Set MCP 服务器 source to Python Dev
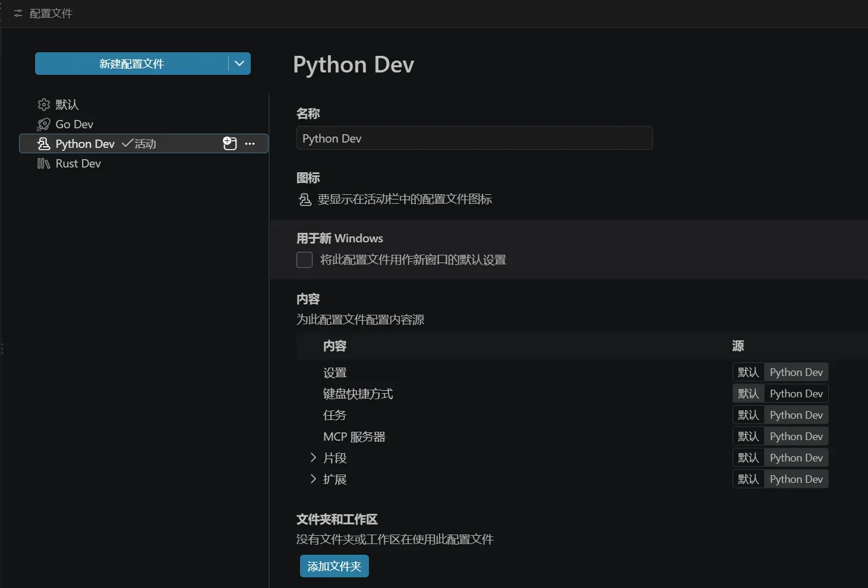Viewport: 868px width, 588px height. 796,437
